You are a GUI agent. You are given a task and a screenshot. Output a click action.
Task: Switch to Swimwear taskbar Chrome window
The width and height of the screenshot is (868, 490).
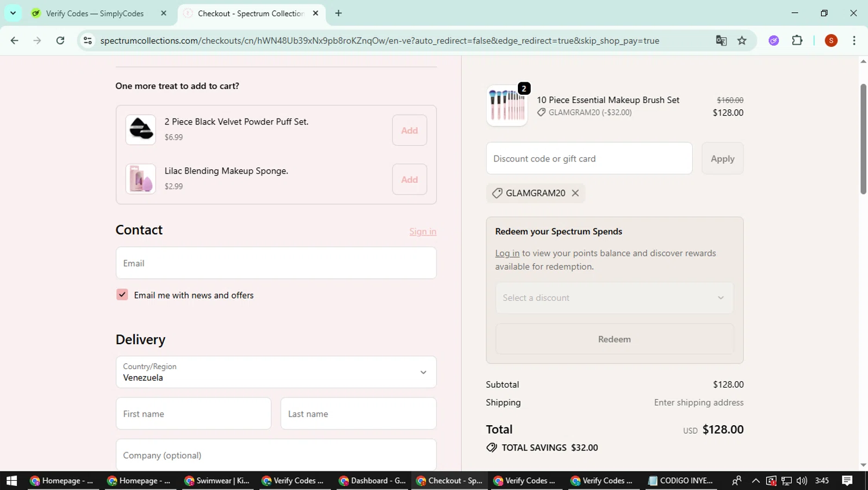218,481
